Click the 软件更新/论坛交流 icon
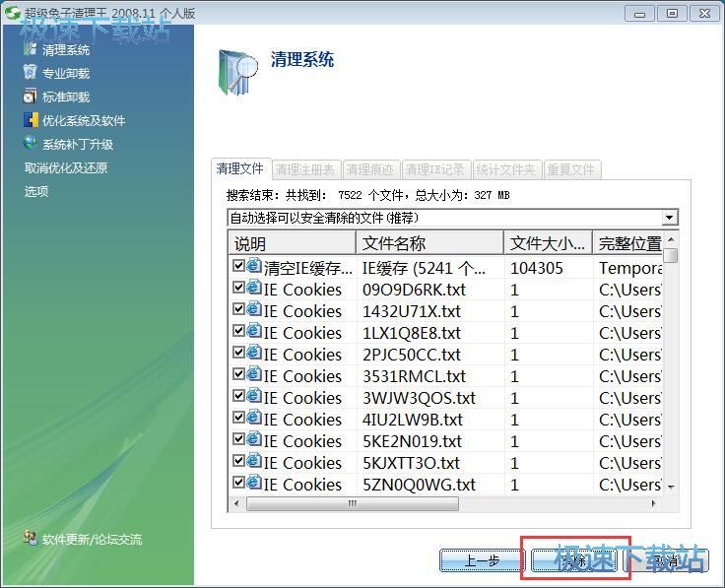725x588 pixels. click(x=31, y=539)
